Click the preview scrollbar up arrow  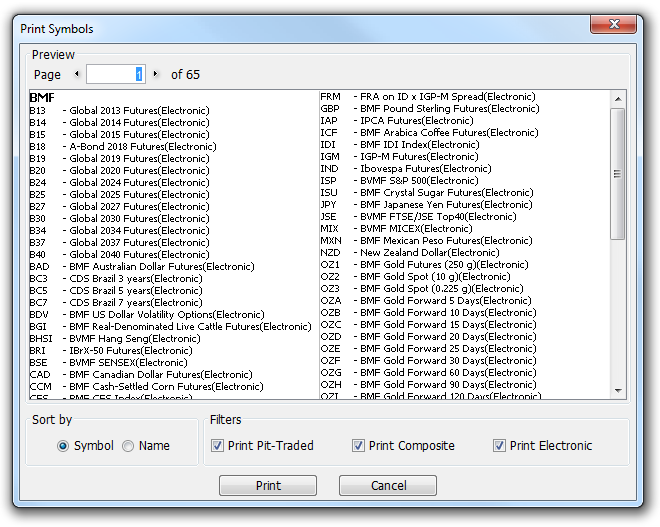click(617, 99)
